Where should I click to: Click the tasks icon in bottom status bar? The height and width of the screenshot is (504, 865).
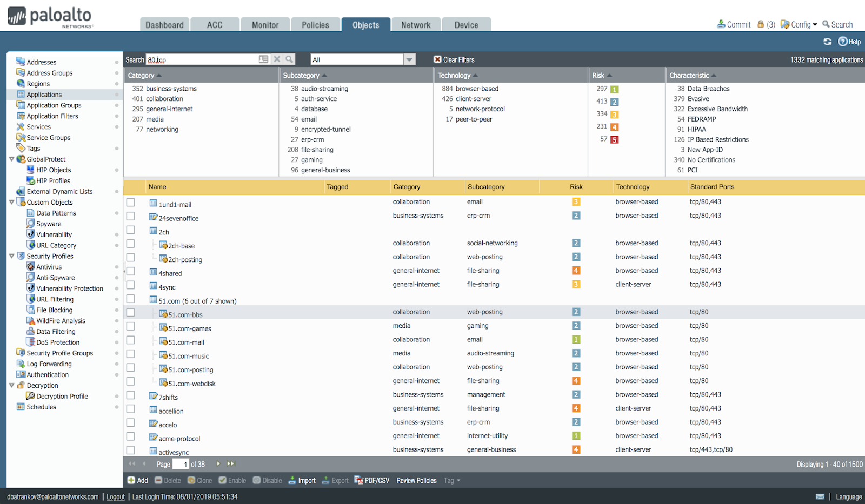point(820,496)
